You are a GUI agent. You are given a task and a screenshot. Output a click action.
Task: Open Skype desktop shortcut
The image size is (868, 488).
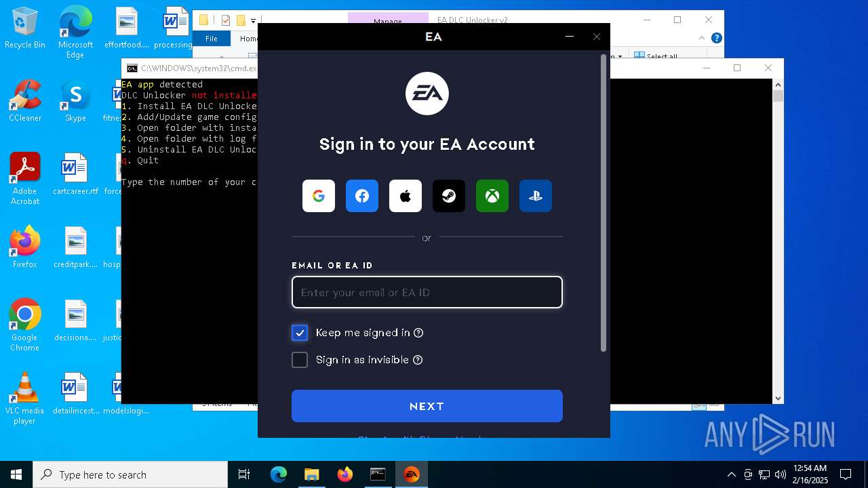[x=75, y=100]
